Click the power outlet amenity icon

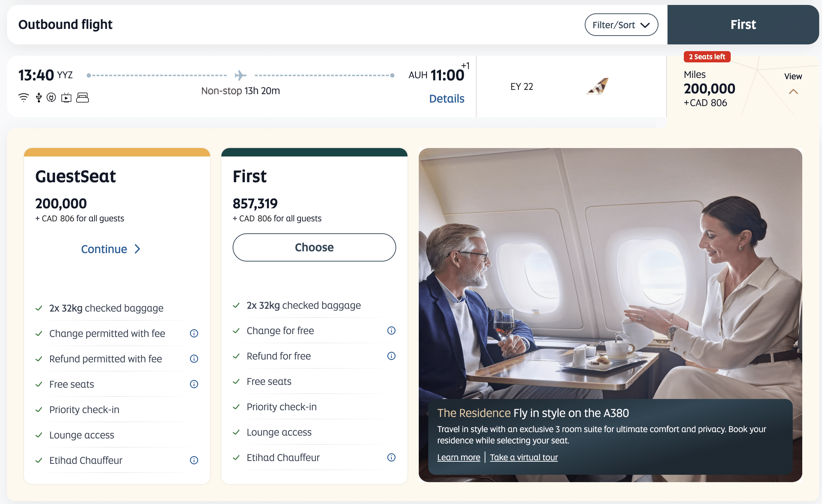[x=51, y=97]
